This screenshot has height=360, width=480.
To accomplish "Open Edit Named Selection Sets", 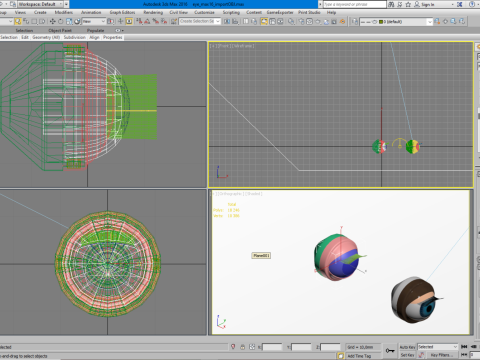I will (174, 21).
